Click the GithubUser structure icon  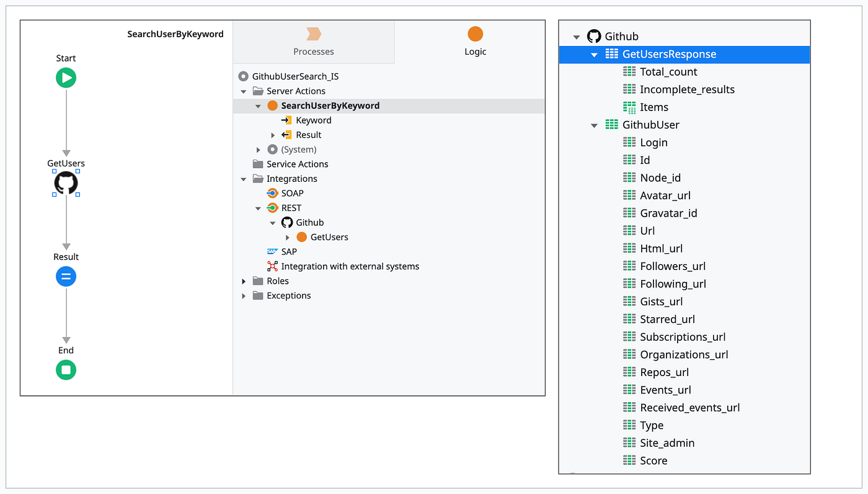(x=612, y=125)
